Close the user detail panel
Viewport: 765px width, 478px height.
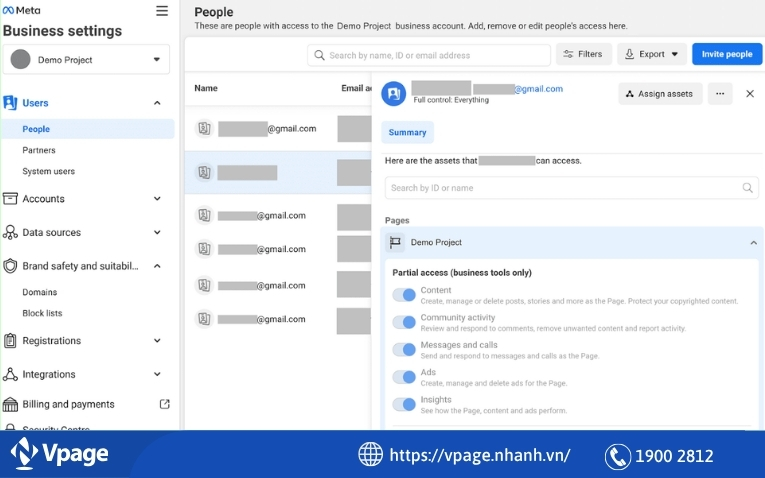tap(750, 94)
